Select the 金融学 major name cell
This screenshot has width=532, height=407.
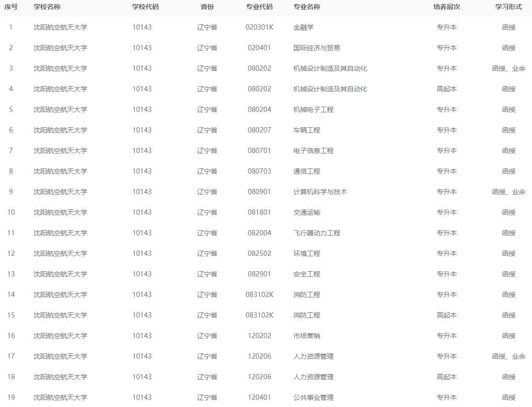(303, 27)
